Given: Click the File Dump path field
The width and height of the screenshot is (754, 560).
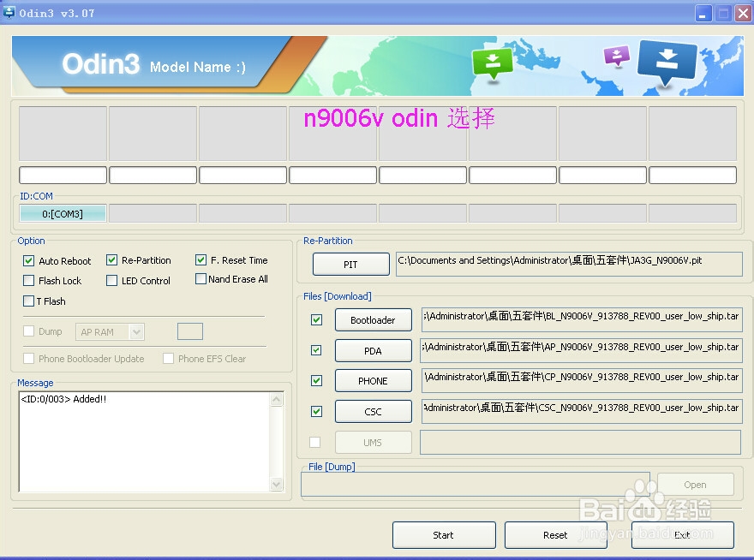Looking at the screenshot, I should [x=475, y=485].
